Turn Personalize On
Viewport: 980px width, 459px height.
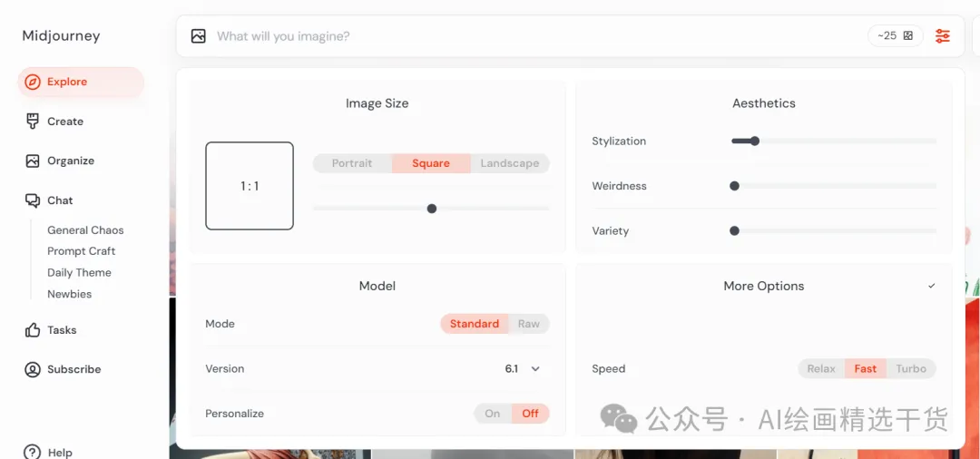(493, 414)
